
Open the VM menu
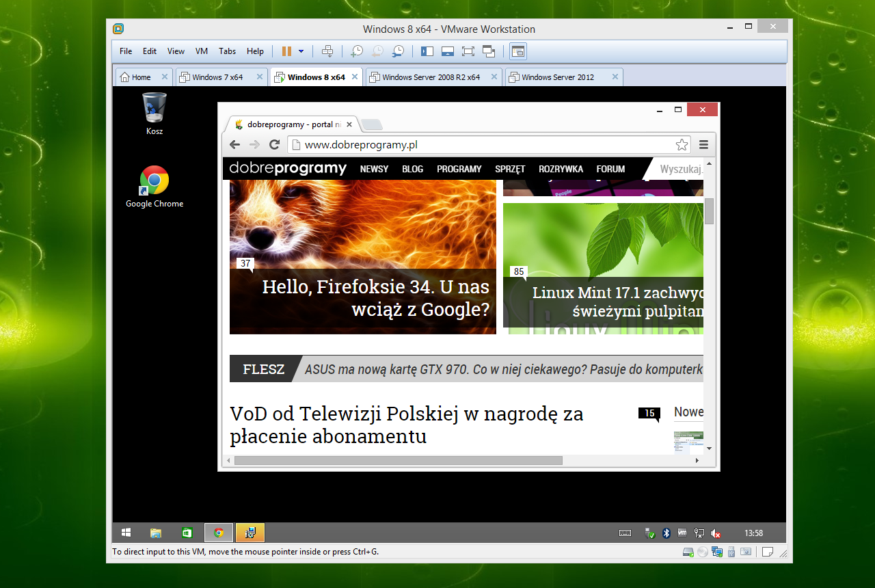tap(202, 51)
